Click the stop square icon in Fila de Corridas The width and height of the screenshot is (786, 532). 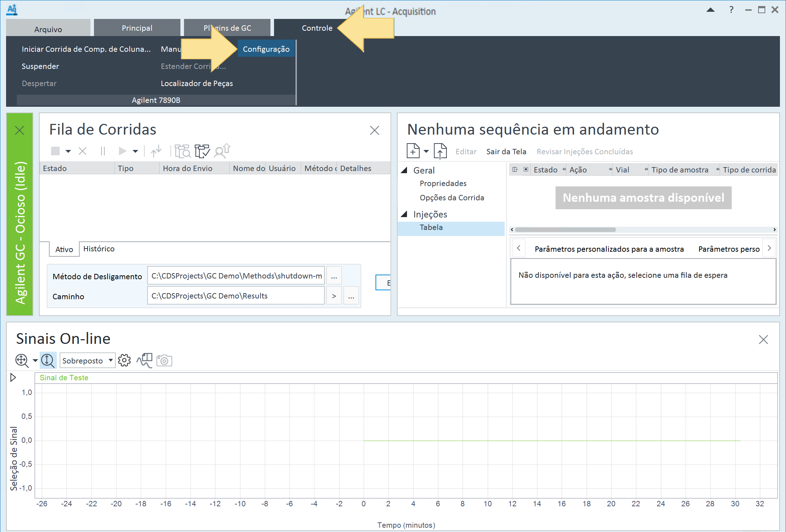click(55, 151)
